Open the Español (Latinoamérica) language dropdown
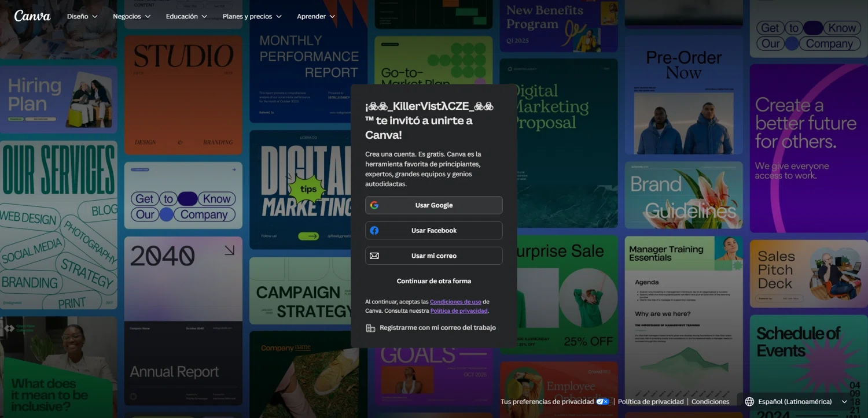 coord(796,402)
